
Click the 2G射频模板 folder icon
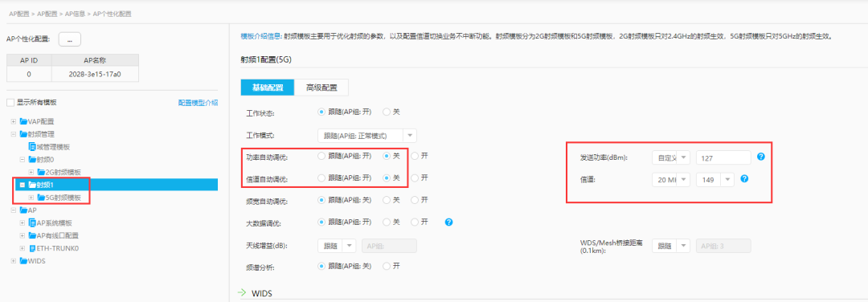[x=41, y=173]
